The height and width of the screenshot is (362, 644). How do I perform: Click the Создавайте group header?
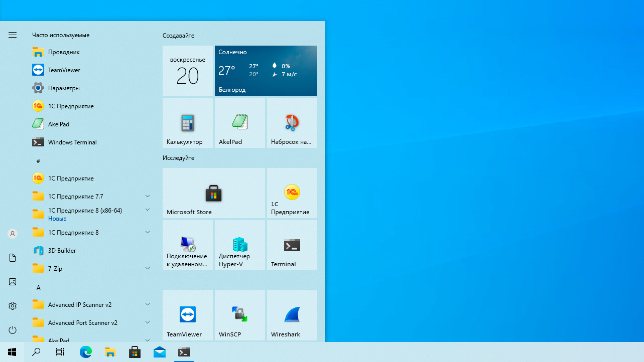click(x=178, y=36)
